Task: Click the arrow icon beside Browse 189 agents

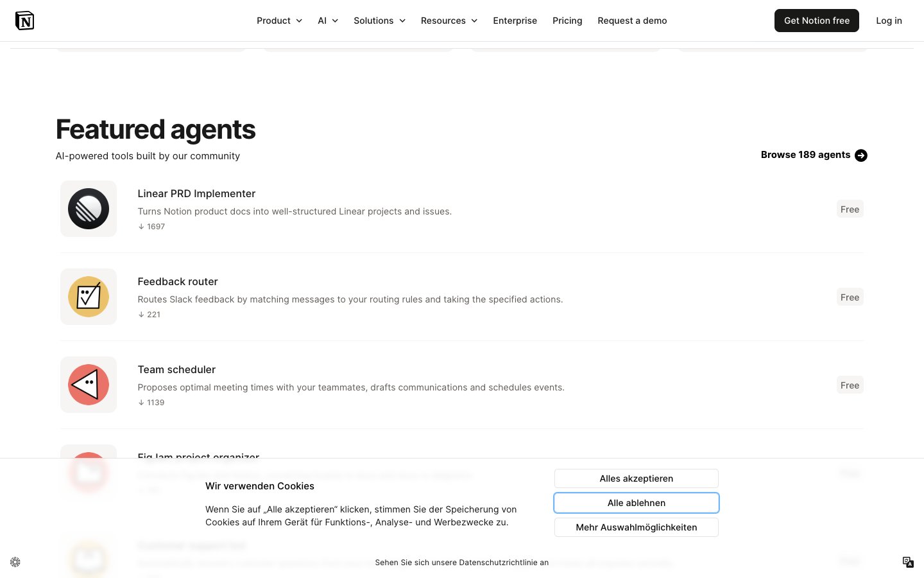Action: coord(861,155)
